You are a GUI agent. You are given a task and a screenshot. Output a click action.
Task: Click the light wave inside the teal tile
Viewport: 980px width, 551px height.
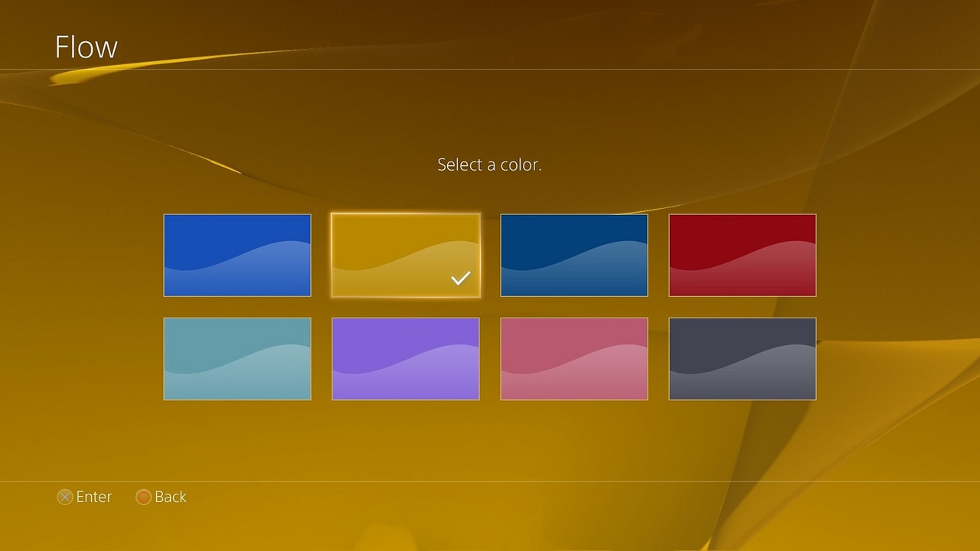tap(260, 379)
